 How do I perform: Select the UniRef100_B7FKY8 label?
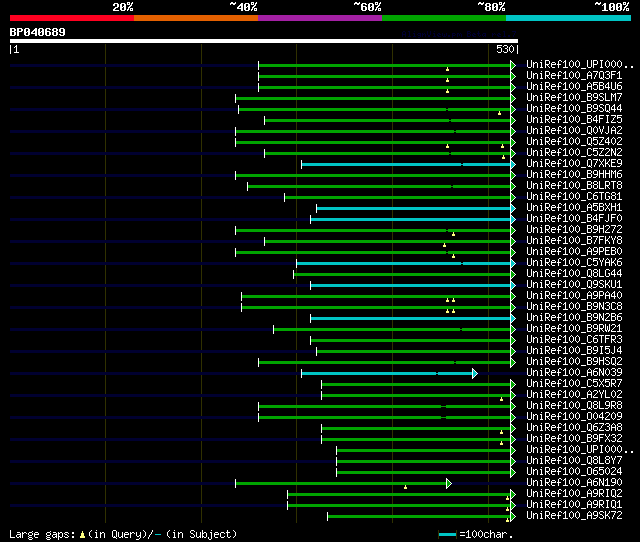click(x=574, y=241)
